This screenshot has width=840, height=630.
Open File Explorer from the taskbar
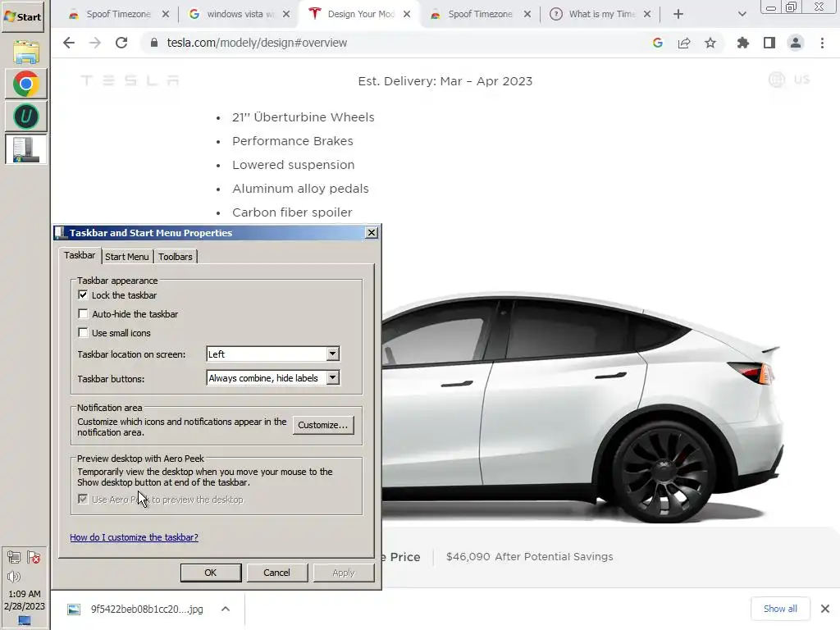click(25, 52)
